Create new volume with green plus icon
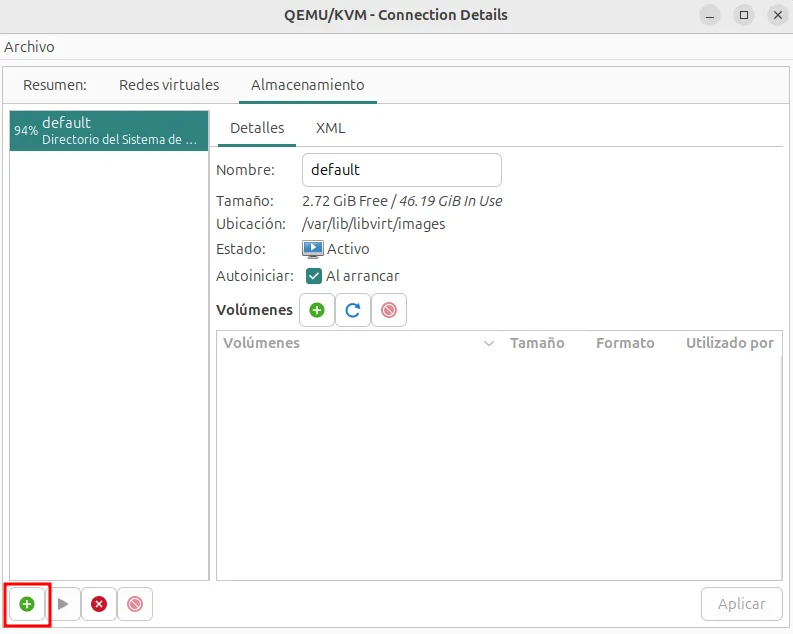 tap(317, 310)
